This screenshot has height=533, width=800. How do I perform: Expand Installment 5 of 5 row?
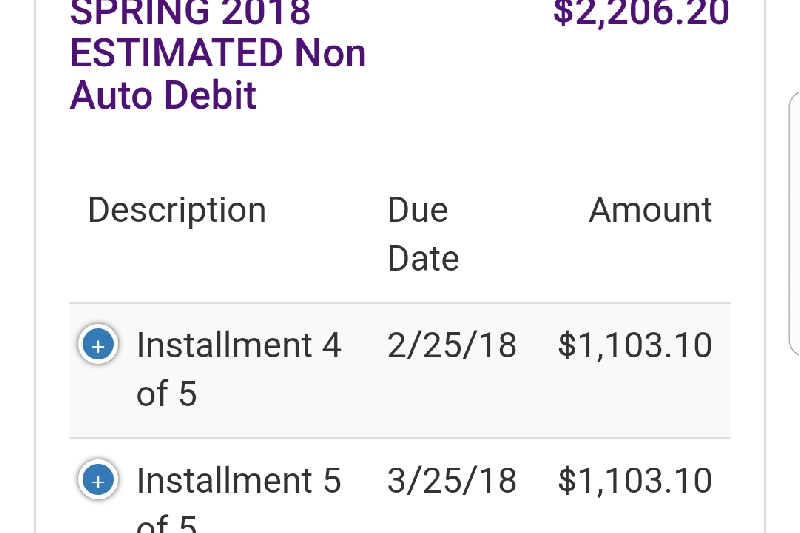coord(98,480)
